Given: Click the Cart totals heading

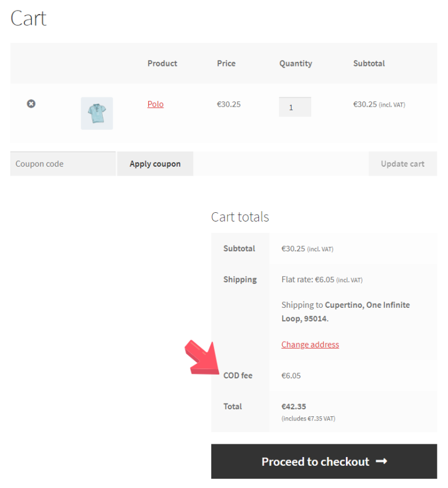Looking at the screenshot, I should 240,217.
